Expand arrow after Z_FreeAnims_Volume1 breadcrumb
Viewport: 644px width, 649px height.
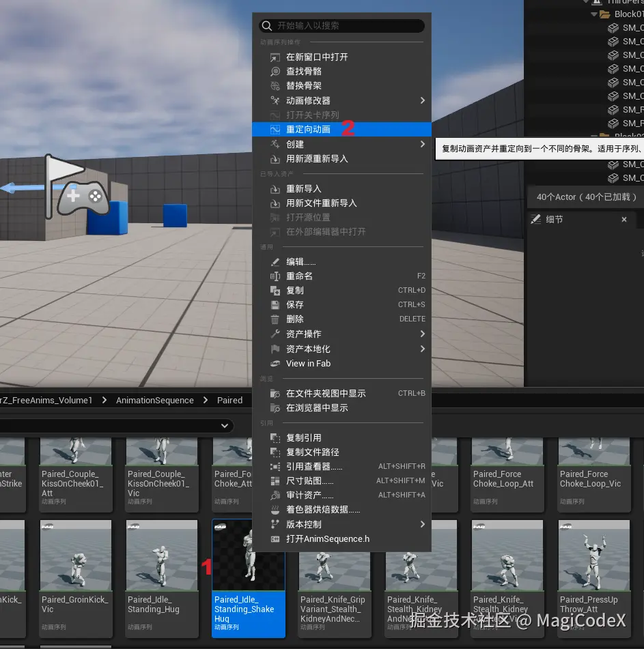104,400
